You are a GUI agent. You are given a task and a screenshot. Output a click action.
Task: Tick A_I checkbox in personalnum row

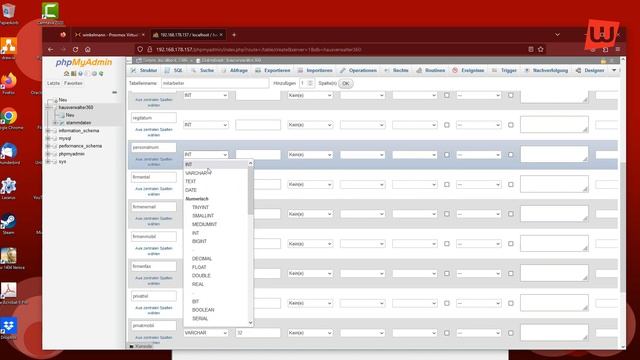(511, 155)
